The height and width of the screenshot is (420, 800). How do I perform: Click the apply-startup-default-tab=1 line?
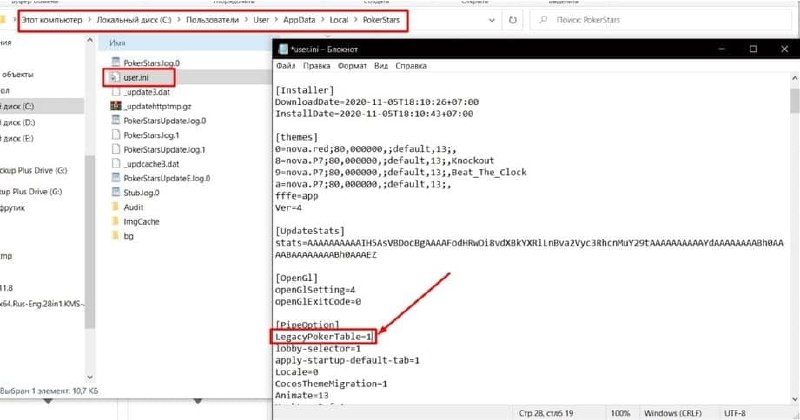[347, 360]
